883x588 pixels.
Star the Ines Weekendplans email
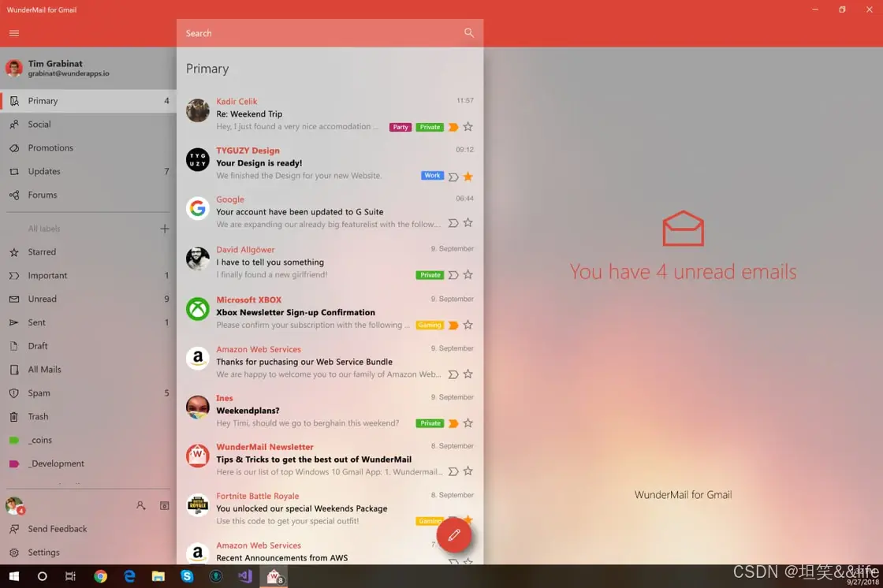pyautogui.click(x=468, y=423)
